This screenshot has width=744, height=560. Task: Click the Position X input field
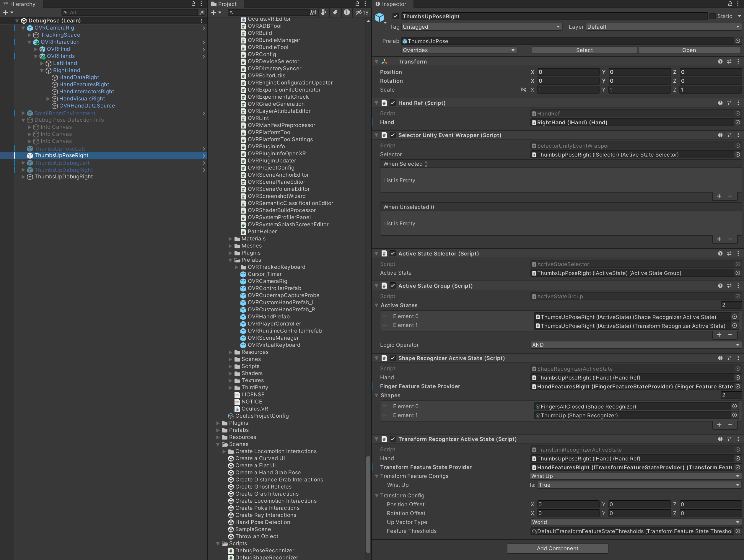tap(568, 72)
